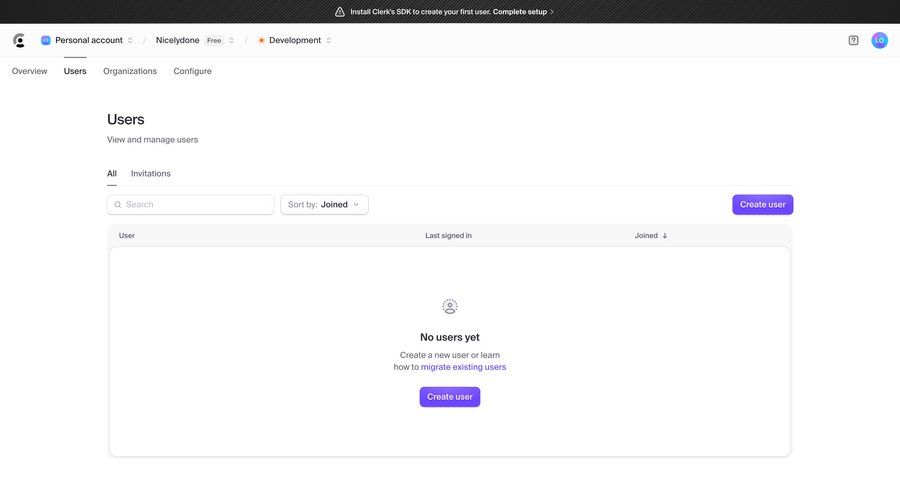Click the Complete setup banner link
The image size is (900, 484).
point(523,12)
